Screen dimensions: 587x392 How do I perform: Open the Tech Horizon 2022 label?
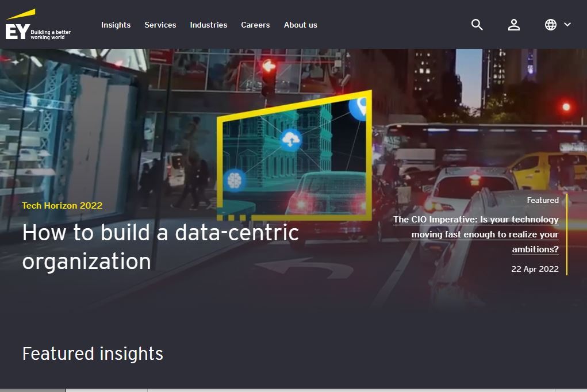tap(62, 206)
